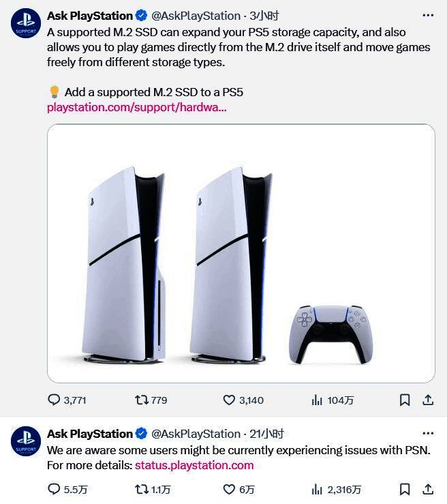Open Ask PlayStation avatar on first tweet
The image size is (447, 504).
tap(26, 23)
